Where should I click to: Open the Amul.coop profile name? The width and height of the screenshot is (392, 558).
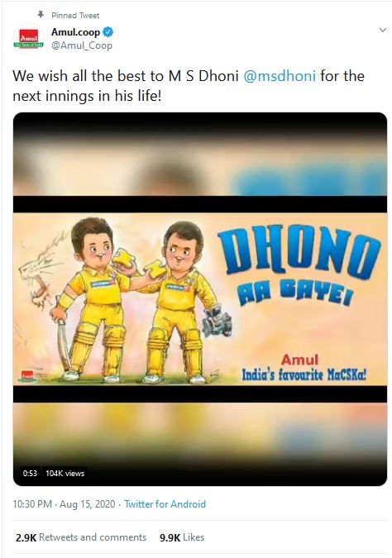tap(75, 32)
